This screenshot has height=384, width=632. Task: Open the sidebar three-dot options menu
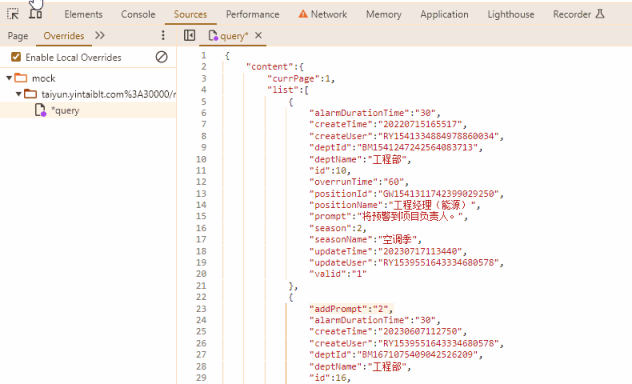(x=163, y=35)
